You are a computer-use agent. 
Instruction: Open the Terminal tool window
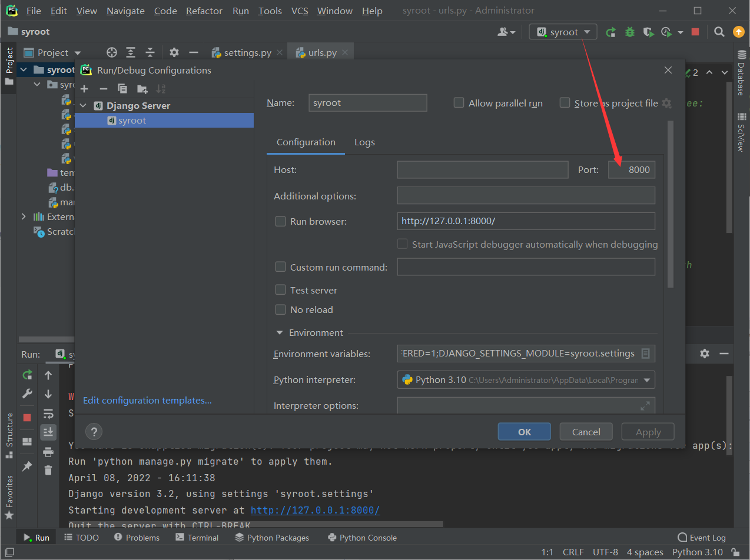pos(197,538)
